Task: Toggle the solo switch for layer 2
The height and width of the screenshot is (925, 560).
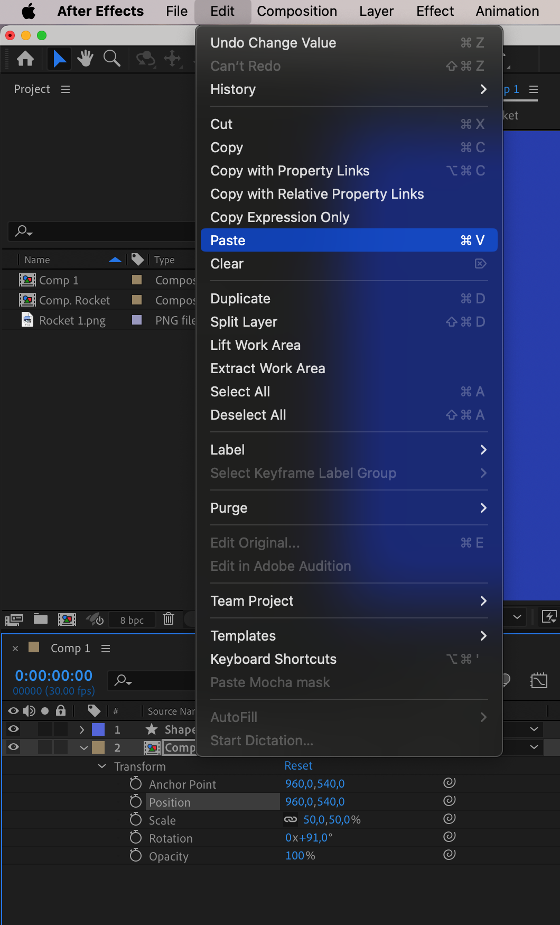Action: point(45,747)
